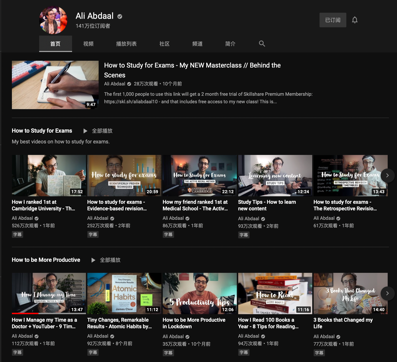397x362 pixels.
Task: Show next videos in How to be More Productive row
Action: 387,293
